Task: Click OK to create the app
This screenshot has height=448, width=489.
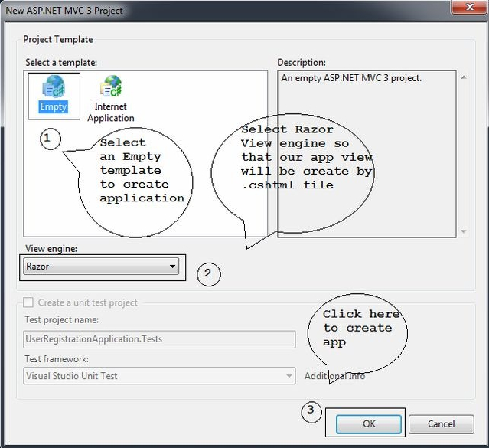Action: click(369, 424)
